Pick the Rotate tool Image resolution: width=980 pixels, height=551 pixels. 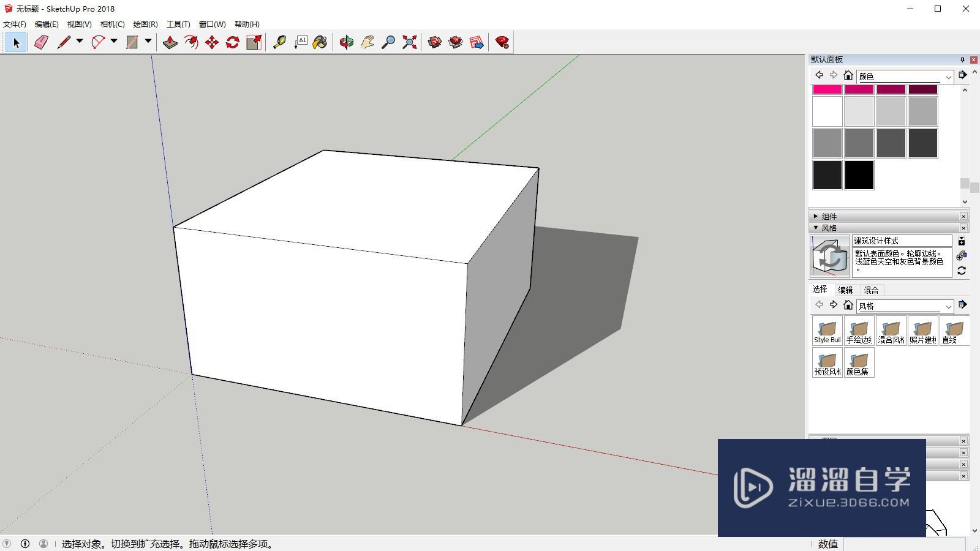point(233,42)
